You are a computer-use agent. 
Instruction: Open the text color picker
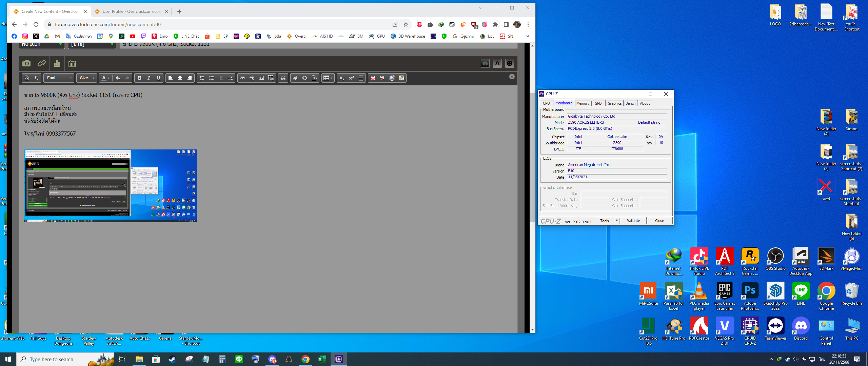click(105, 78)
